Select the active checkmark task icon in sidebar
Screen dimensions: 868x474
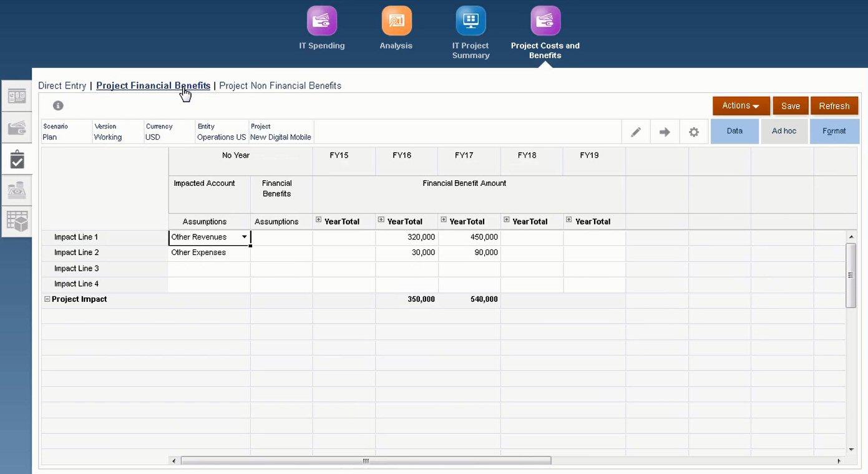pyautogui.click(x=16, y=159)
